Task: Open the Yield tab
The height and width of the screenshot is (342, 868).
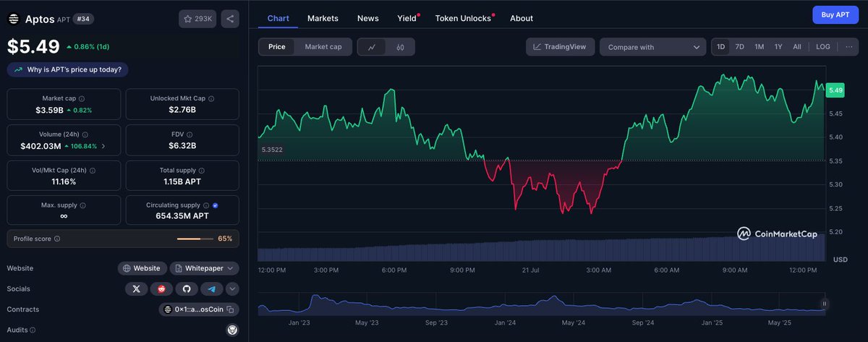Action: click(x=407, y=18)
